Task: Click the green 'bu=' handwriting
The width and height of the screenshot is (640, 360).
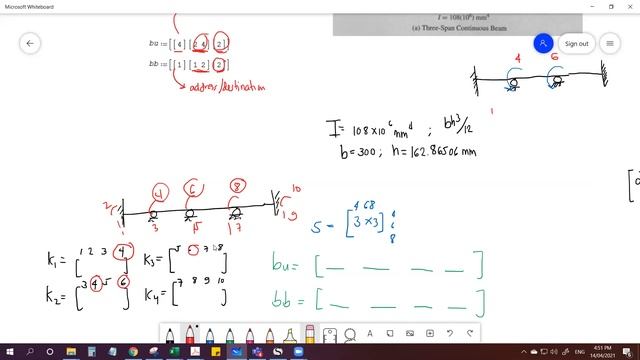Action: [x=285, y=262]
